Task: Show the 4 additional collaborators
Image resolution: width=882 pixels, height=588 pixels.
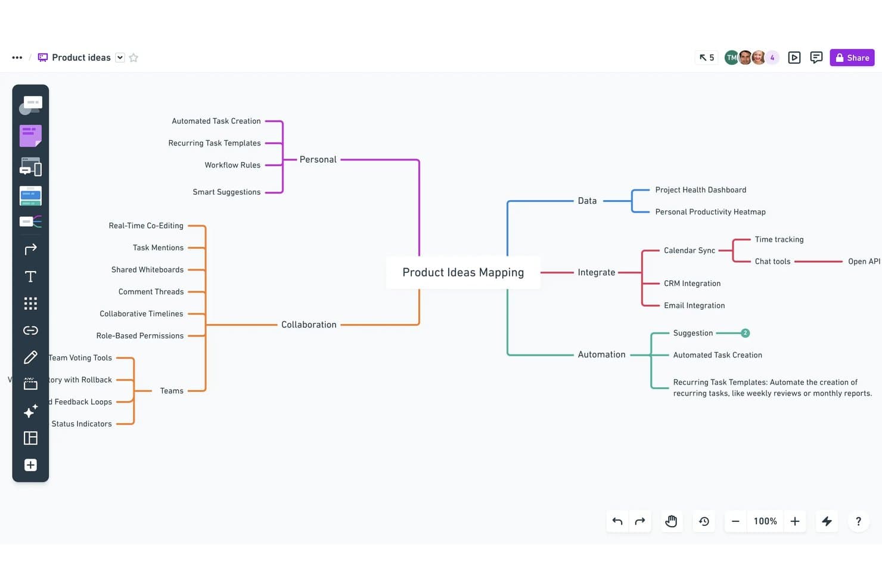Action: tap(772, 58)
